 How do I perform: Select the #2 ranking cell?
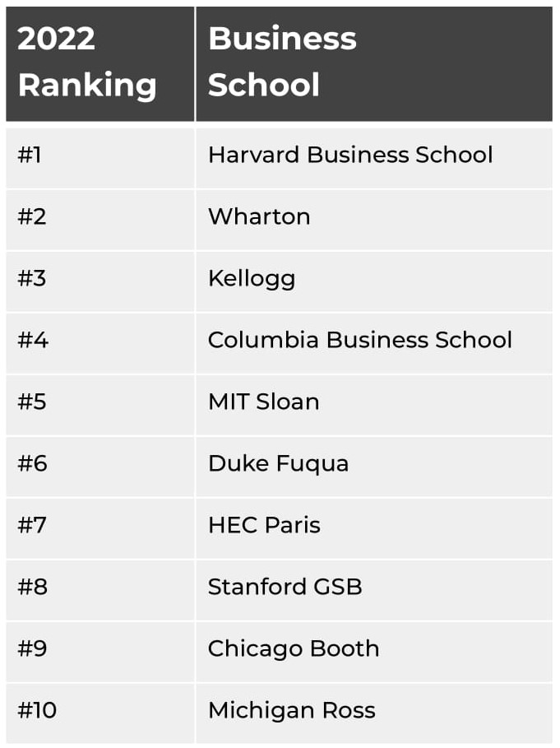coord(31,216)
